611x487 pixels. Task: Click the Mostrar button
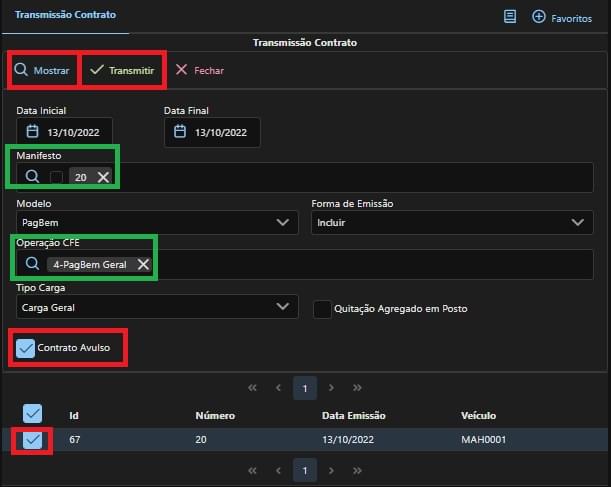tap(41, 71)
